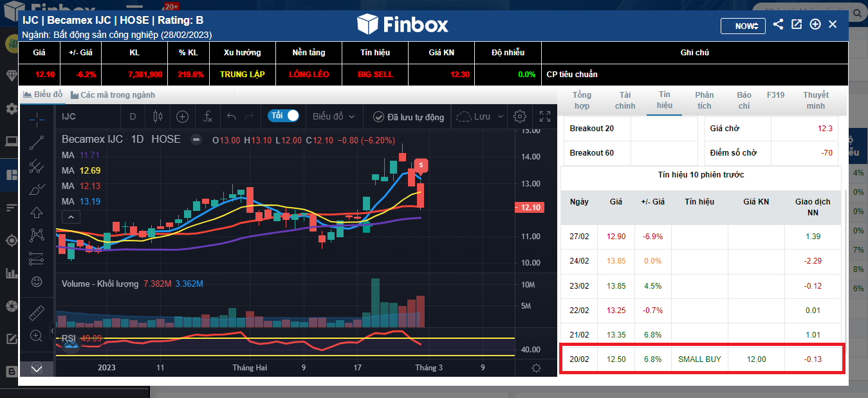This screenshot has height=398, width=868.
Task: Expand the bottom chevron of drawing toolbar
Action: [37, 368]
